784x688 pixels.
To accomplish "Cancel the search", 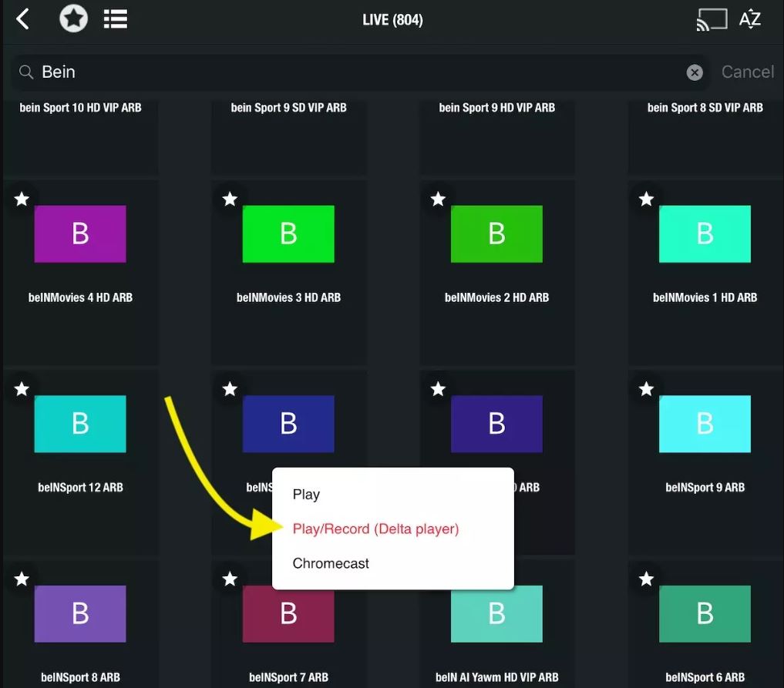I will (747, 72).
